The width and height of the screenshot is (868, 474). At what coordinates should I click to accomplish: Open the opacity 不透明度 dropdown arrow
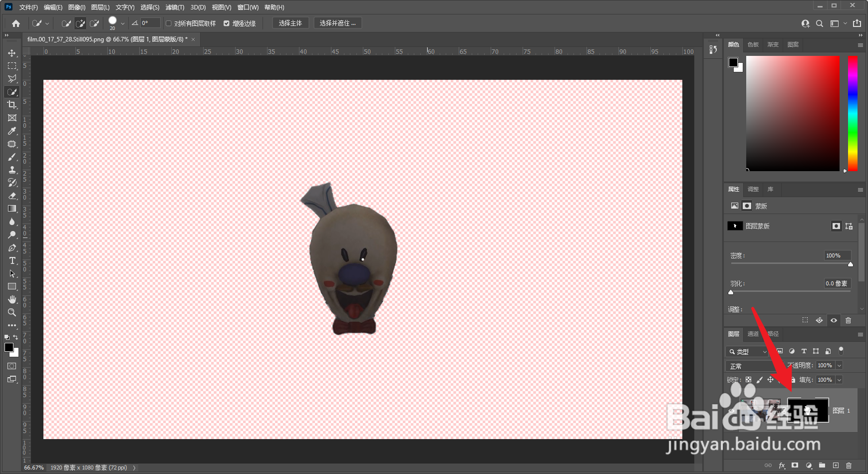[x=839, y=366]
